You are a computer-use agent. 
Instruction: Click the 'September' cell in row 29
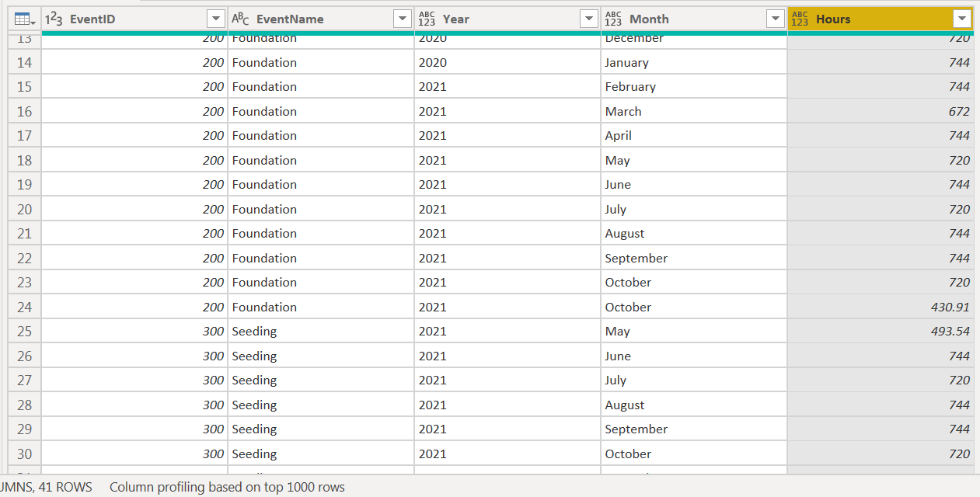pos(694,429)
